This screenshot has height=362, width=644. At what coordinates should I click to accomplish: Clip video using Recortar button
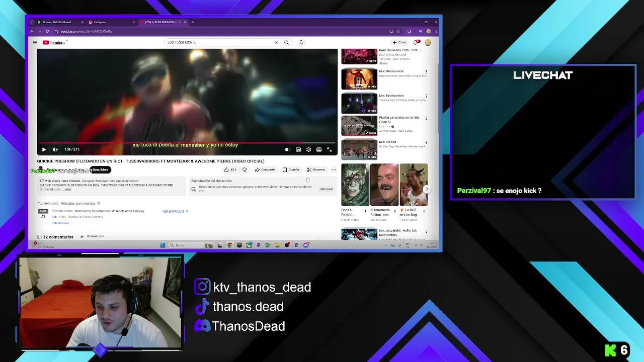316,169
